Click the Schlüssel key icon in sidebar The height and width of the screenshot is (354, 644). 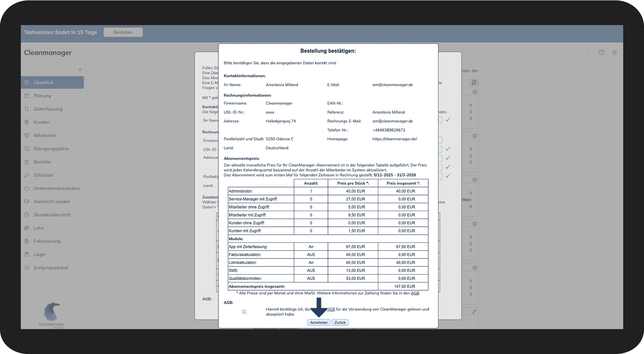(x=27, y=175)
